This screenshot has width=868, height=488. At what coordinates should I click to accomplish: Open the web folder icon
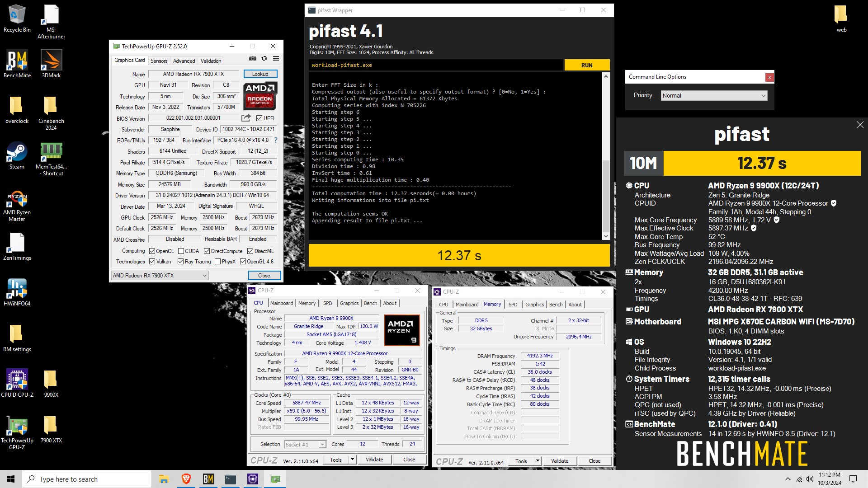pos(841,19)
